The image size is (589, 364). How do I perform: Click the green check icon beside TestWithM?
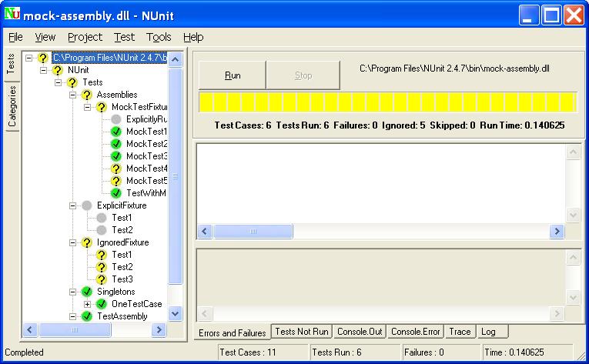[x=116, y=193]
